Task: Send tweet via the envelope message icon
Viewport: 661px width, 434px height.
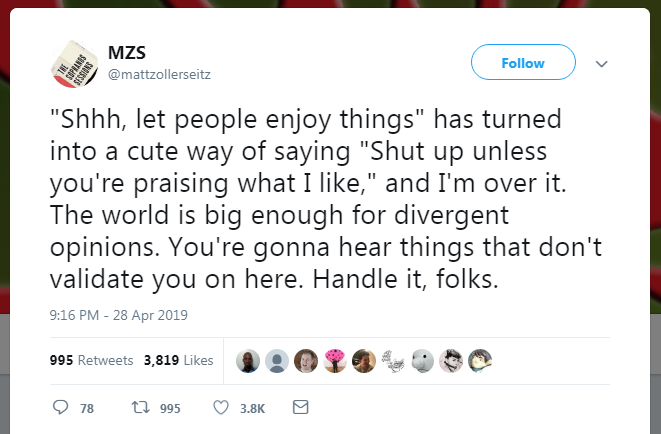Action: point(299,407)
